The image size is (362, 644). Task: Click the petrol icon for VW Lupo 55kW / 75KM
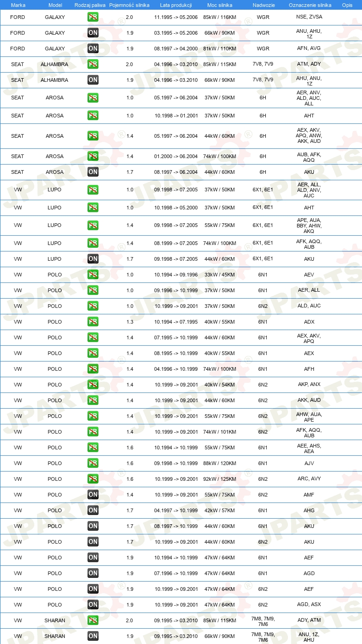coord(93,225)
